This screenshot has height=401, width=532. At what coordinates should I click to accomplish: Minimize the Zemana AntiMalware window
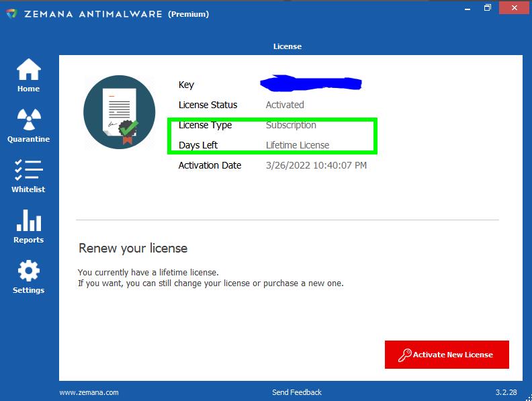468,8
